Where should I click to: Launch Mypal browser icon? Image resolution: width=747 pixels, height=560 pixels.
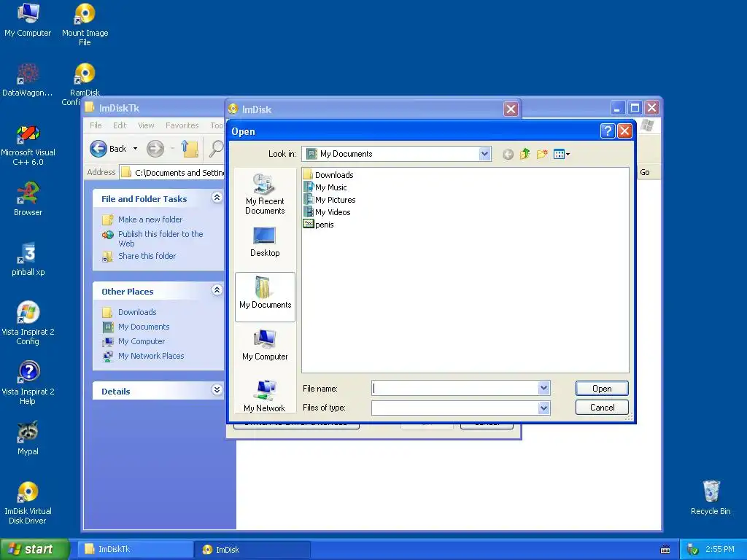[28, 438]
